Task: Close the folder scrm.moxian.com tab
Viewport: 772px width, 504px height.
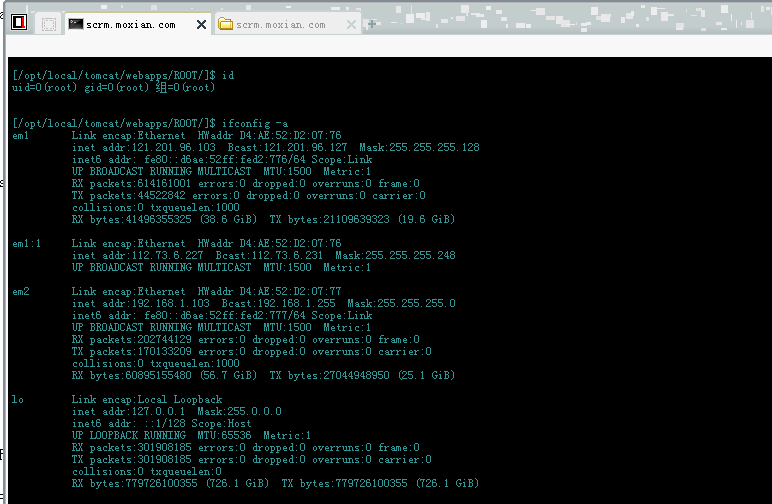Action: (x=351, y=25)
